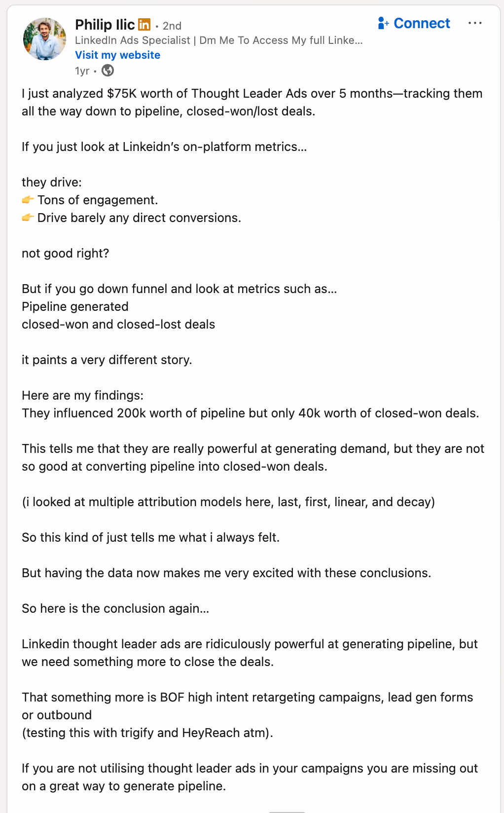Click the 1yr post timestamp

click(82, 71)
